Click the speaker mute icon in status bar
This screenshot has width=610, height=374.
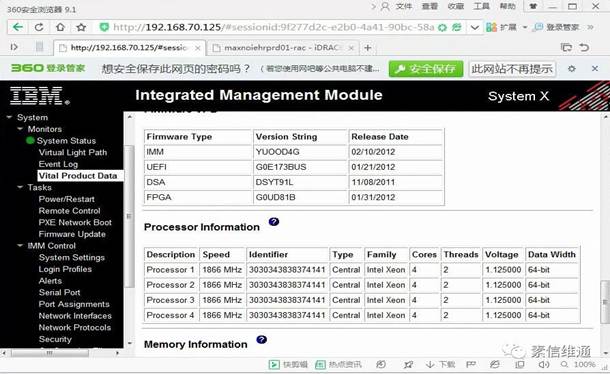544,365
